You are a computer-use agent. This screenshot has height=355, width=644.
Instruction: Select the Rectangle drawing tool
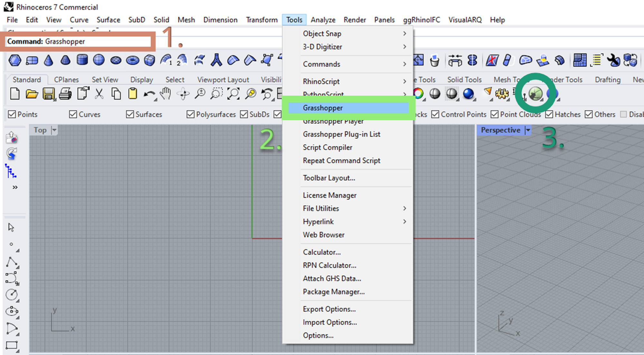12,345
